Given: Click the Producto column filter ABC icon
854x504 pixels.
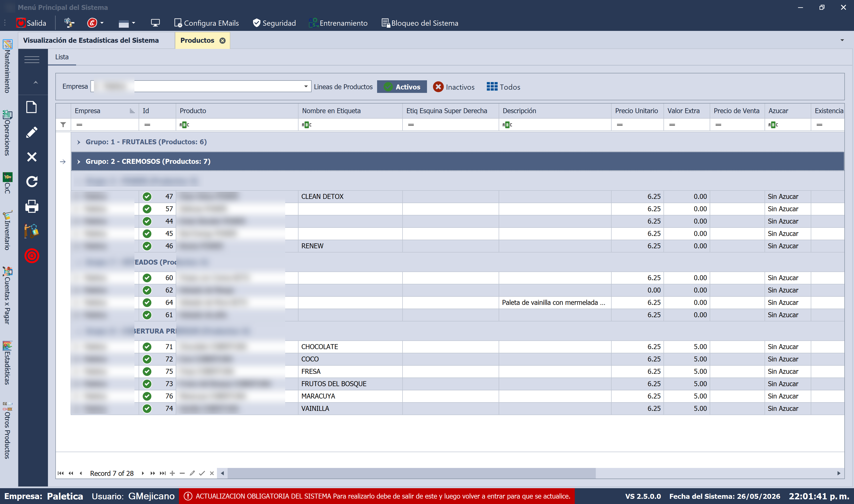Looking at the screenshot, I should (x=184, y=125).
